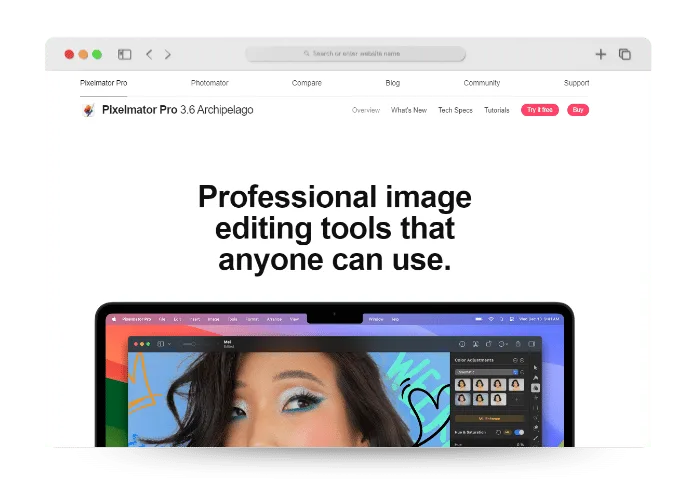
Task: Select the Arrange arrow tool in Pixelmator tools
Action: 535,367
